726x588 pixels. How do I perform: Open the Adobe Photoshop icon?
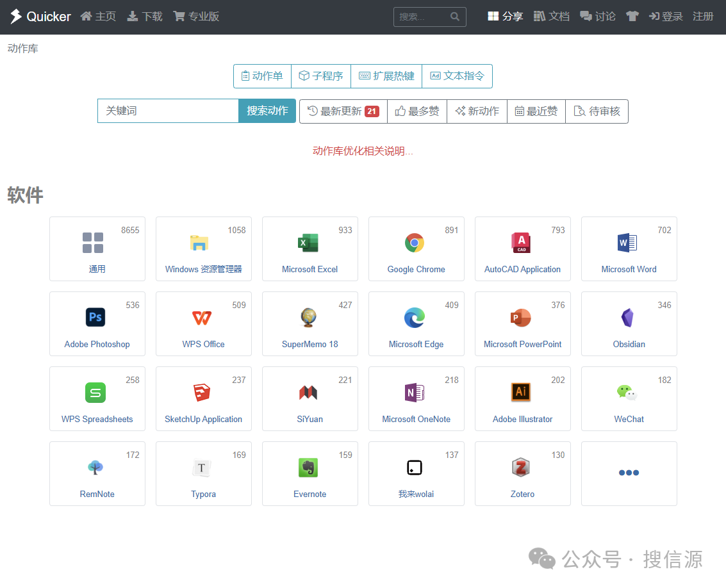(x=95, y=318)
